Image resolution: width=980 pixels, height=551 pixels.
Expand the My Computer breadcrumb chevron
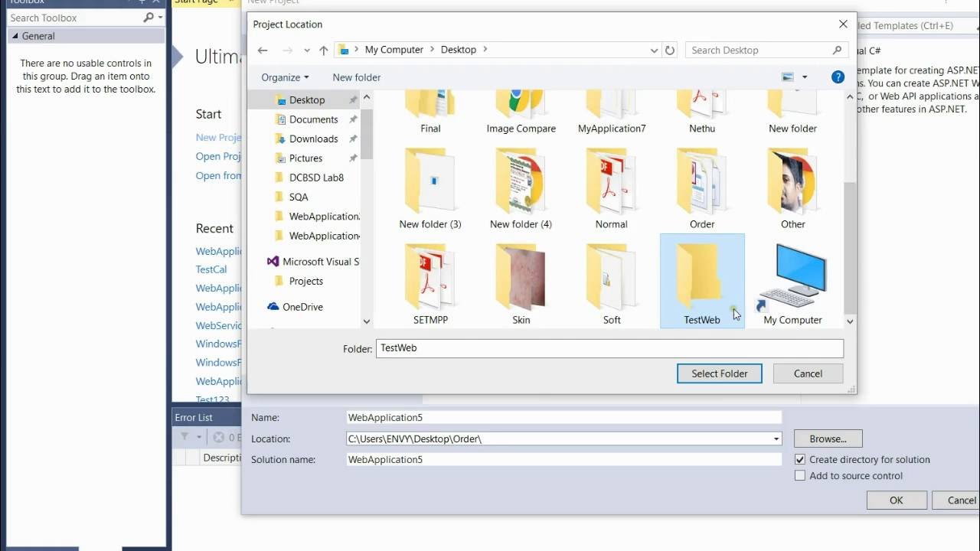coord(431,50)
